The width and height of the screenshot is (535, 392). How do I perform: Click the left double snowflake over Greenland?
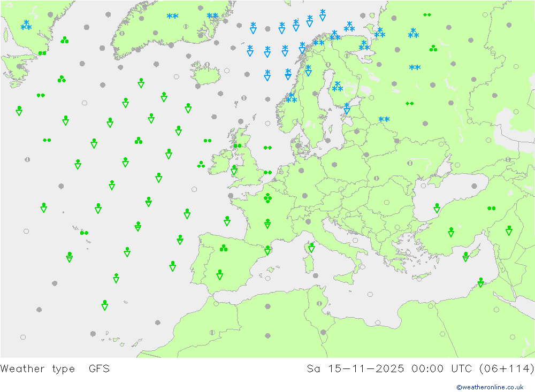pos(173,16)
